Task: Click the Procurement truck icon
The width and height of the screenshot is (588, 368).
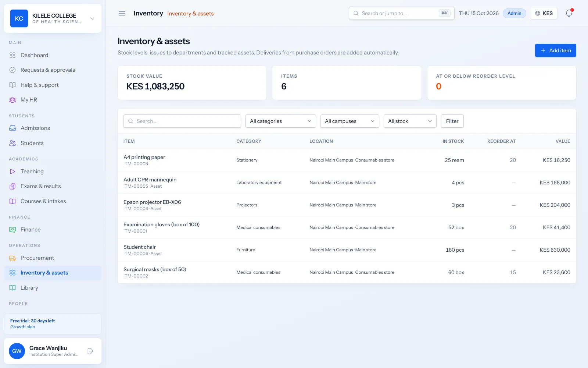Action: click(x=12, y=258)
